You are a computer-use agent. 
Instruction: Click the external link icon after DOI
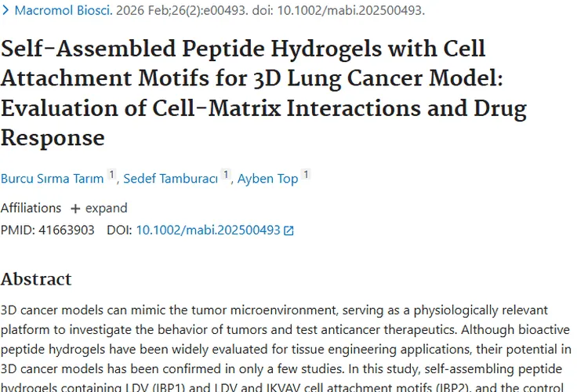(x=289, y=230)
